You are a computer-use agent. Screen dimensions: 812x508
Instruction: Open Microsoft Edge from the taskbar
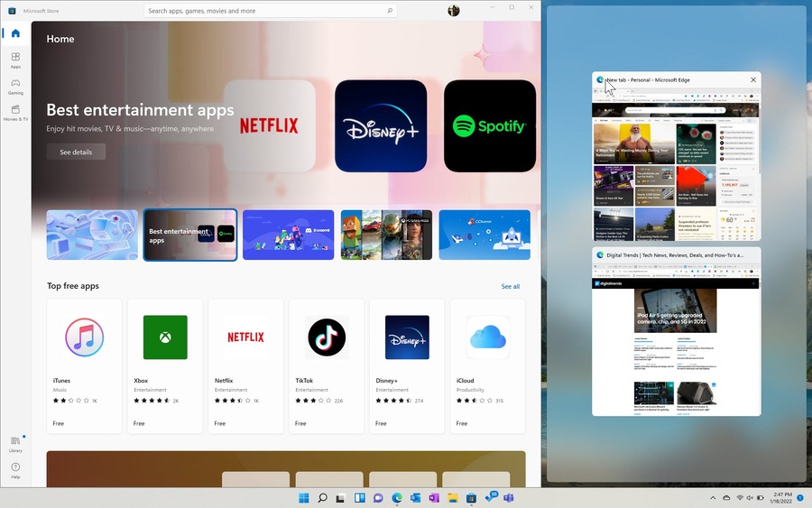click(x=397, y=498)
